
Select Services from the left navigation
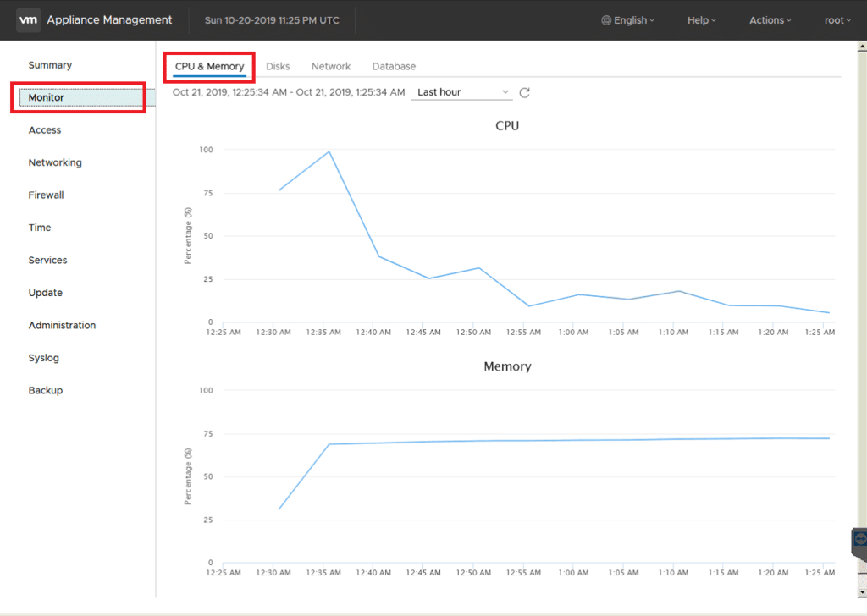click(x=47, y=261)
